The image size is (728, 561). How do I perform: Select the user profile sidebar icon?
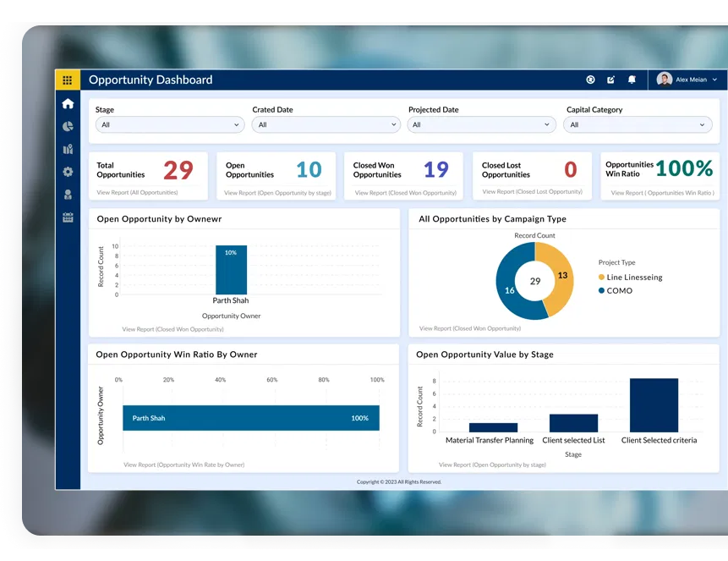tap(68, 195)
